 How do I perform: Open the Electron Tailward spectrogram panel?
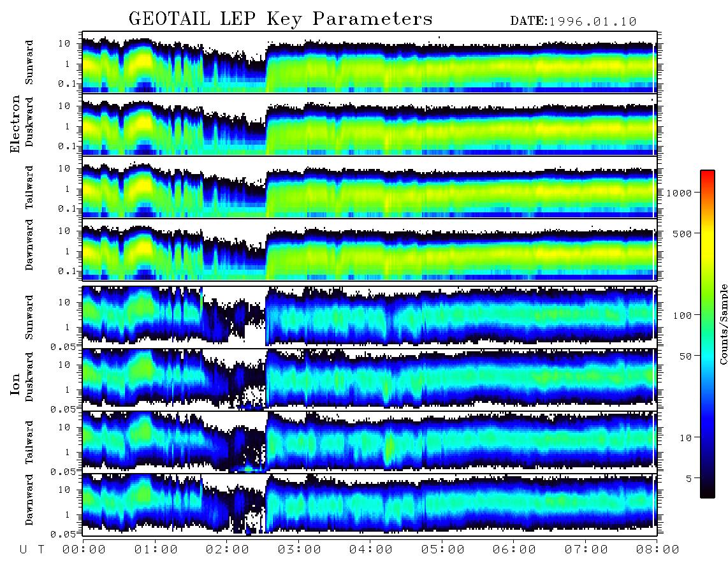pos(370,187)
